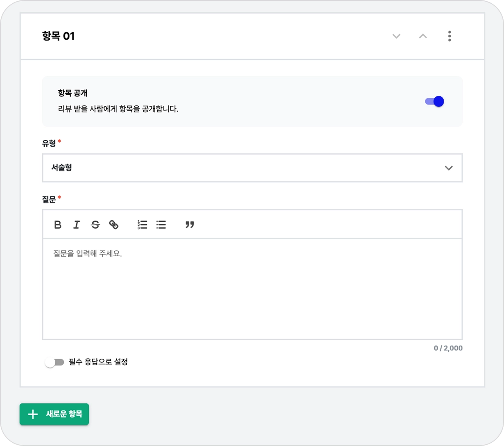Click the dropdown arrow in the 유형 field
The width and height of the screenshot is (504, 446).
pyautogui.click(x=449, y=168)
